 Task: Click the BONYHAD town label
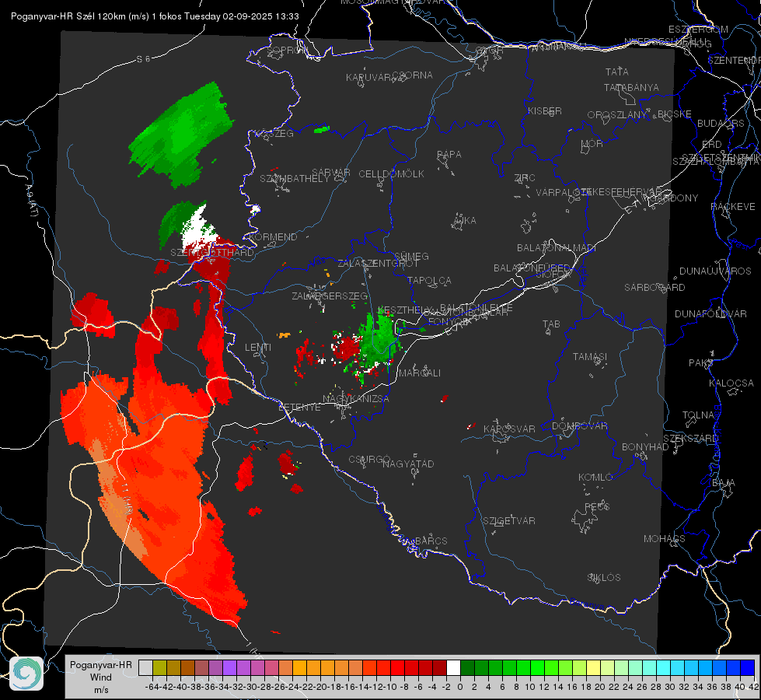pyautogui.click(x=645, y=446)
